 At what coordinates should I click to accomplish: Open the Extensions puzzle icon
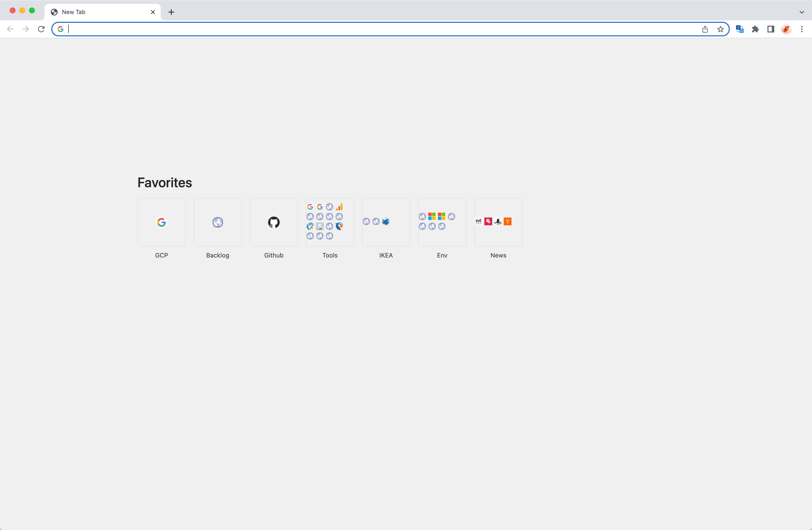coord(755,29)
